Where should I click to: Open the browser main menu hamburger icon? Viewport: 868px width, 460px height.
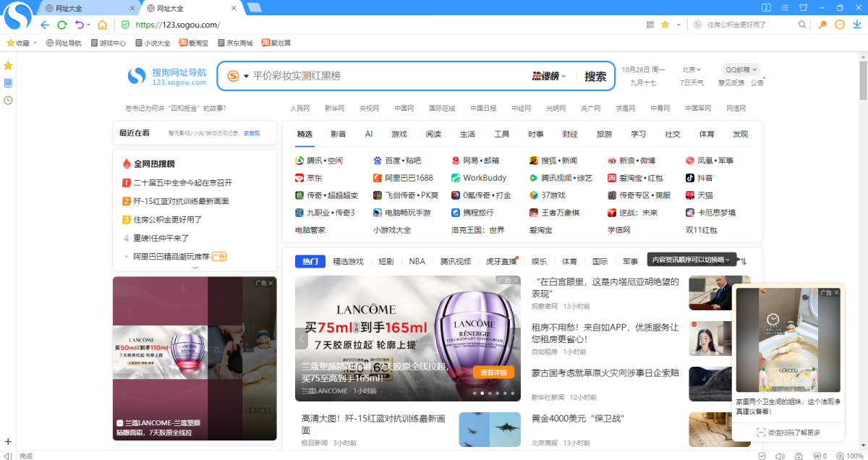[785, 7]
